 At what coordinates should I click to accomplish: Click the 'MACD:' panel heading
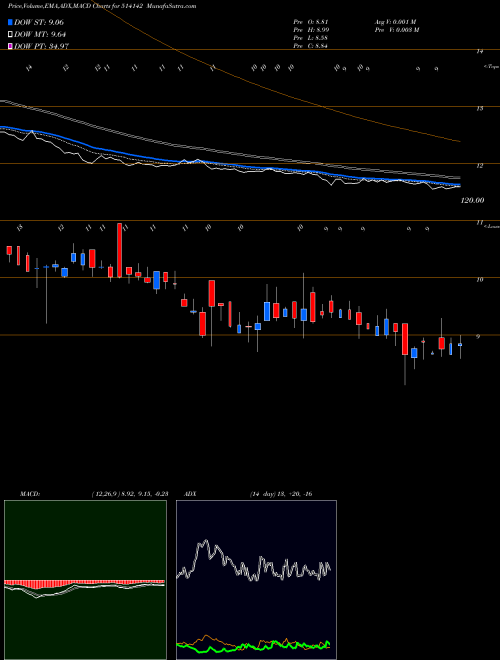pyautogui.click(x=30, y=494)
